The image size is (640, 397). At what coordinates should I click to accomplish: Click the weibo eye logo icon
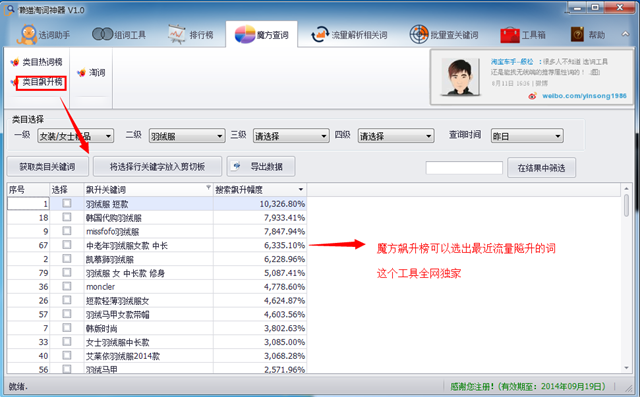click(532, 96)
